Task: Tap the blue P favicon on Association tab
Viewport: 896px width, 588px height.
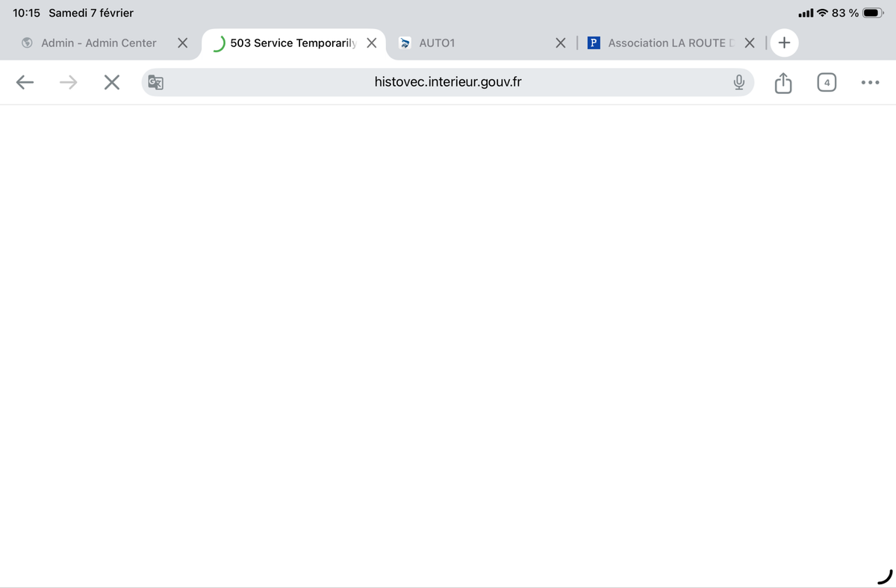Action: [x=594, y=43]
